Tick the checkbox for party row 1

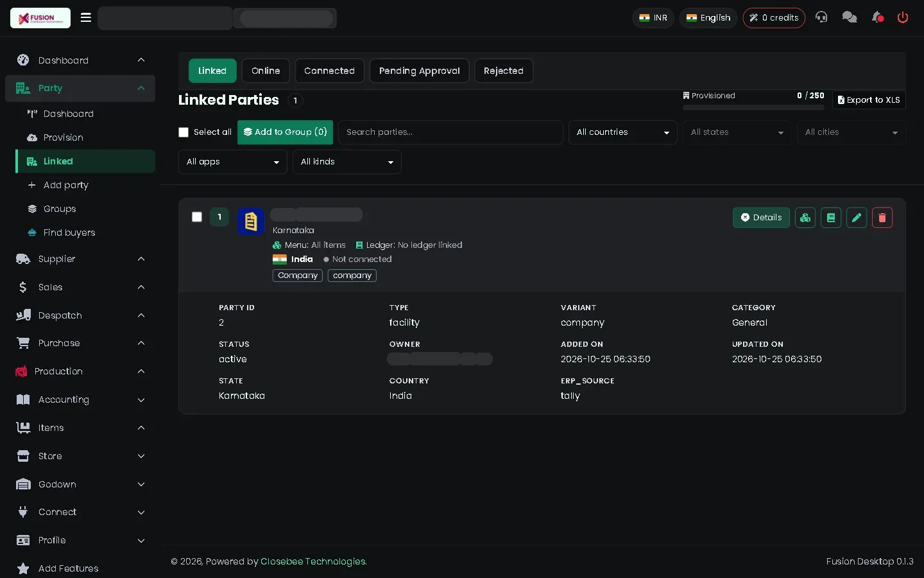point(197,217)
